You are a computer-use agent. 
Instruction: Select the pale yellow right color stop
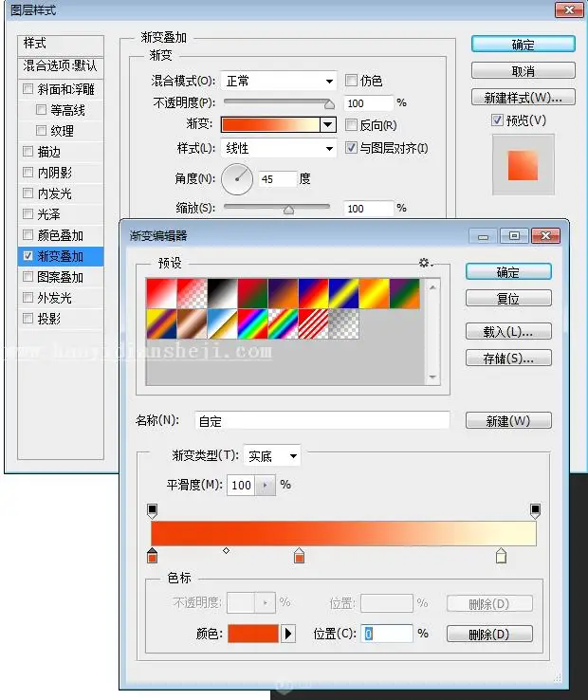(501, 556)
